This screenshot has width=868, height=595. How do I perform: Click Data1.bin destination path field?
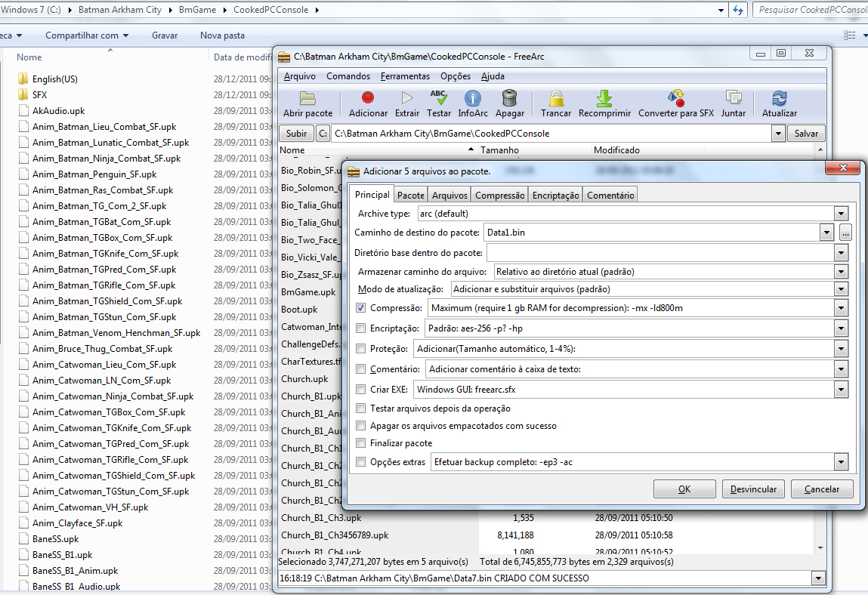(x=651, y=233)
